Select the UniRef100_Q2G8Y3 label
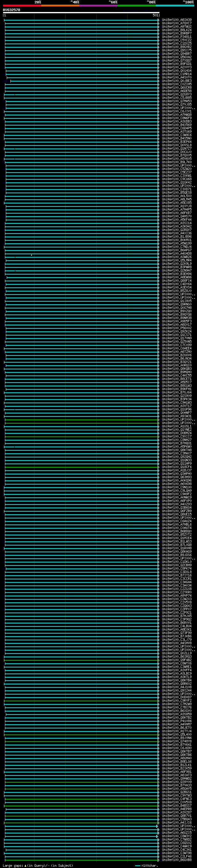Image resolution: width=197 pixels, height=868 pixels. click(176, 94)
